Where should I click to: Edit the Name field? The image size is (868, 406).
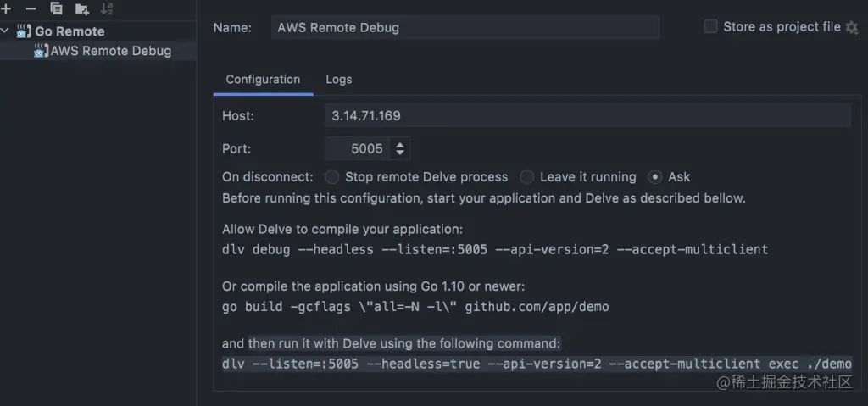(x=465, y=27)
